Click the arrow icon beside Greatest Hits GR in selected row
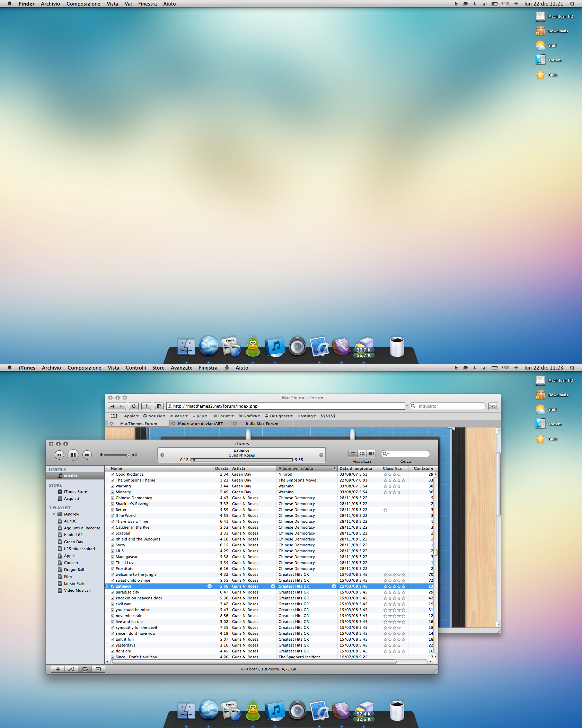Screen dimensions: 582x728 pos(334,586)
